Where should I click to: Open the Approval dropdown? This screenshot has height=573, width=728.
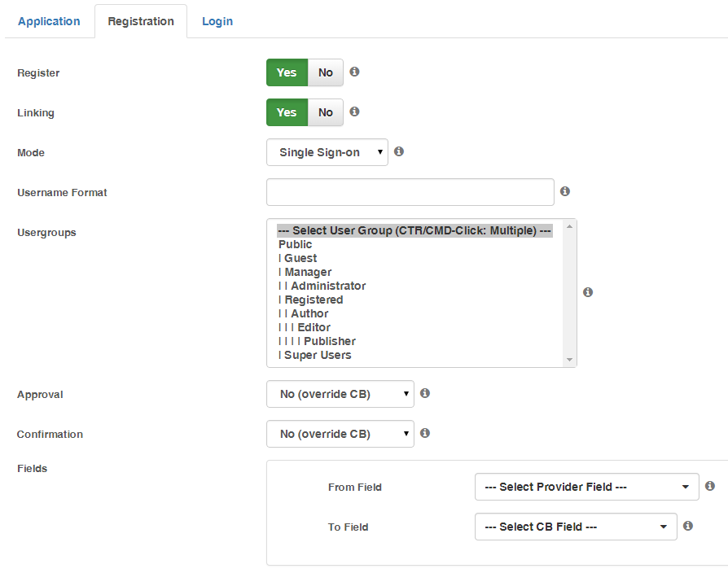click(x=340, y=394)
